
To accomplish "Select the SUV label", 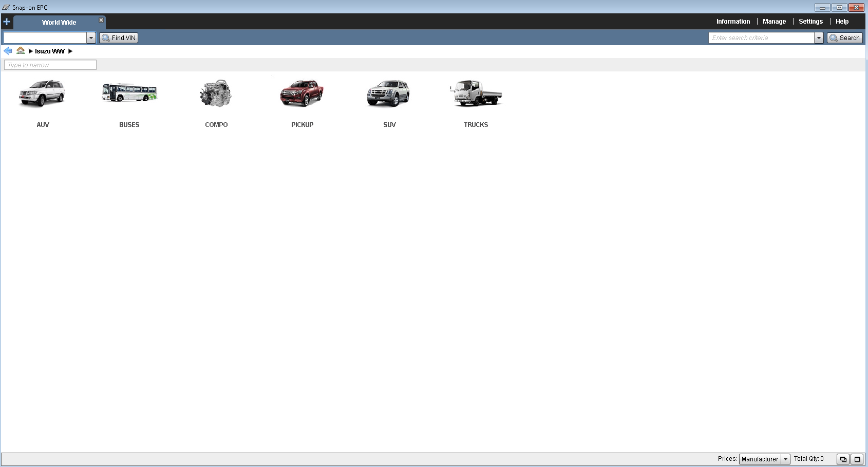I will (389, 125).
